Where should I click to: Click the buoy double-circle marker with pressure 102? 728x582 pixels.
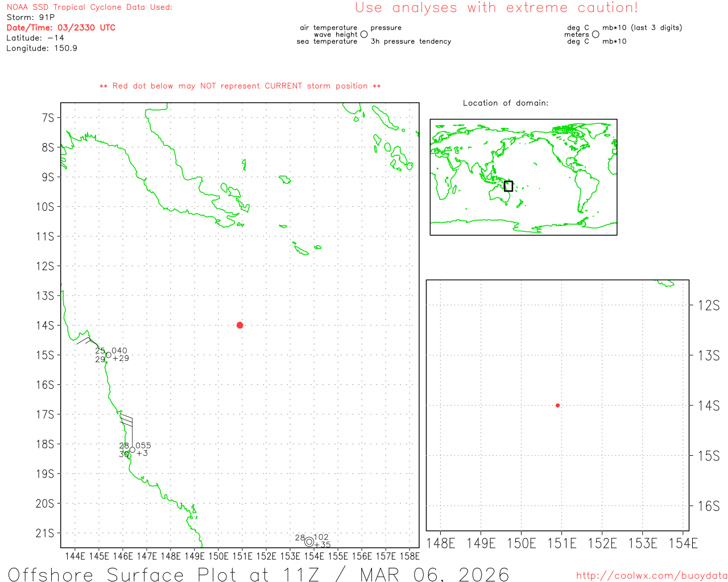[x=309, y=542]
